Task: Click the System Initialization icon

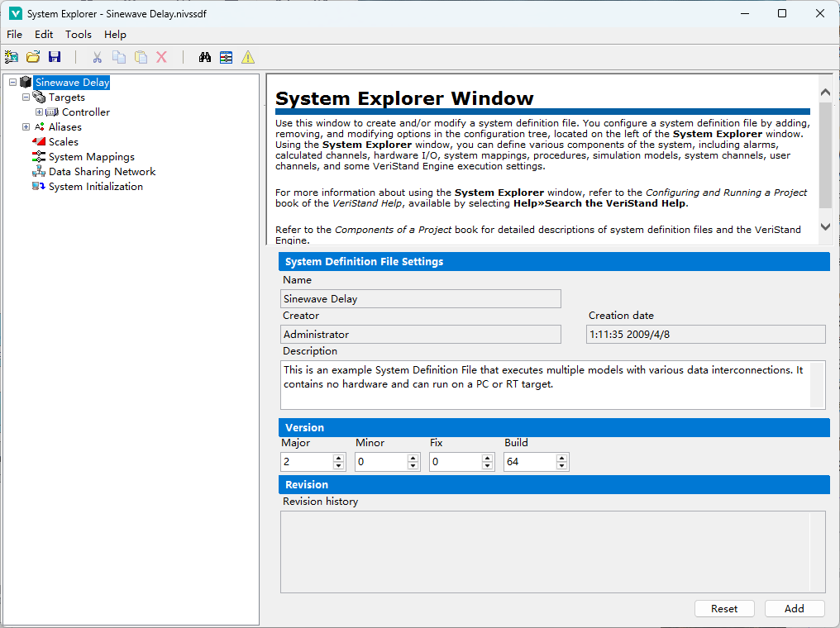Action: 39,186
